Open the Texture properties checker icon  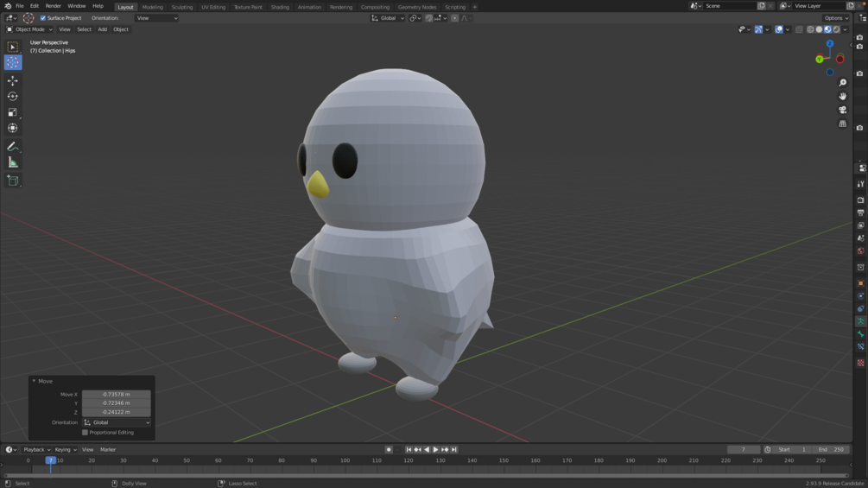[x=861, y=363]
